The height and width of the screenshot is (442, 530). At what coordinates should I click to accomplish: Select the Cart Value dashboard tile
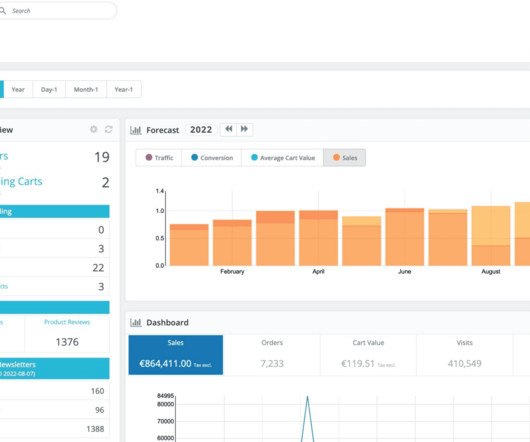pos(368,355)
